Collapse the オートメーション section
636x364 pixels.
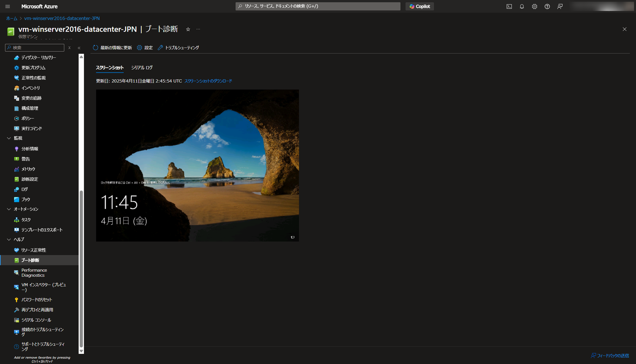9,209
